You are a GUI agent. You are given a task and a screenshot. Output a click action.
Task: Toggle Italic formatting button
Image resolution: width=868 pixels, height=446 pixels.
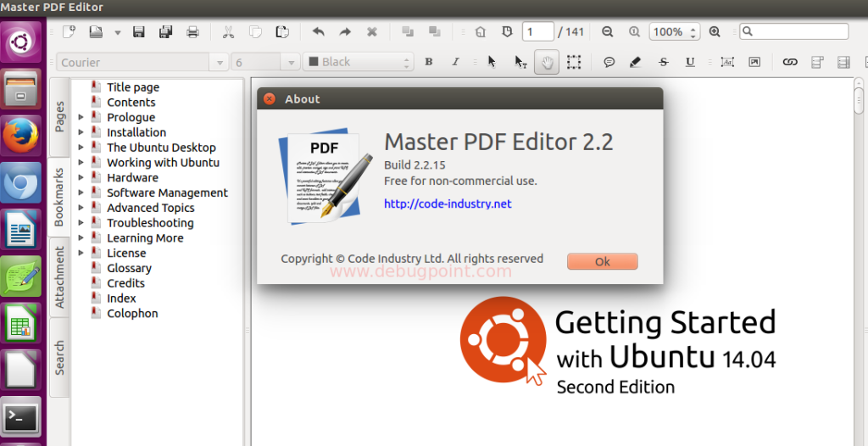[x=455, y=62]
